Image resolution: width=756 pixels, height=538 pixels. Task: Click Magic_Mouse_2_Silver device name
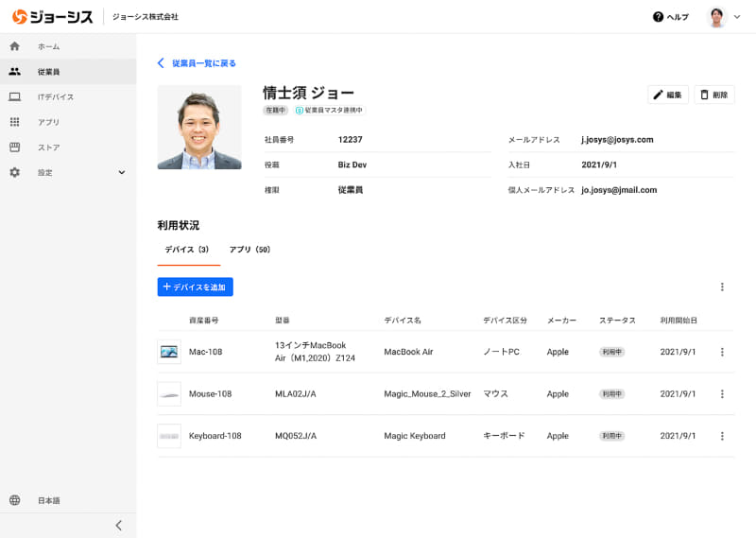[x=427, y=393]
